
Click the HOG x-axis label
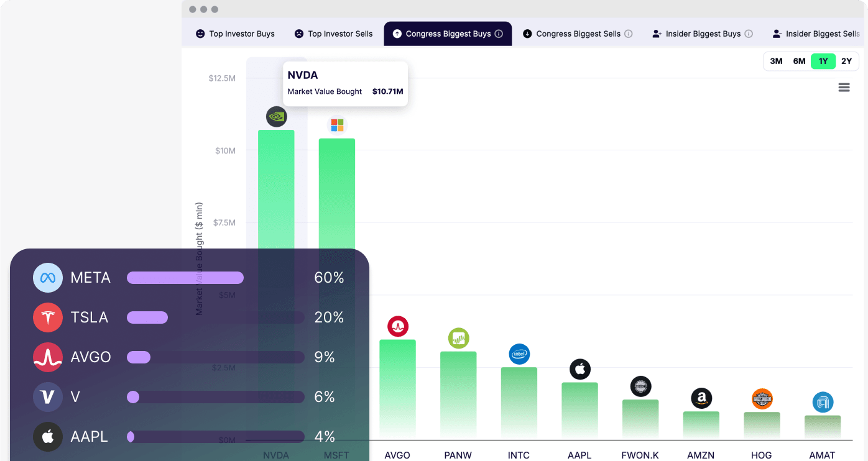click(762, 455)
